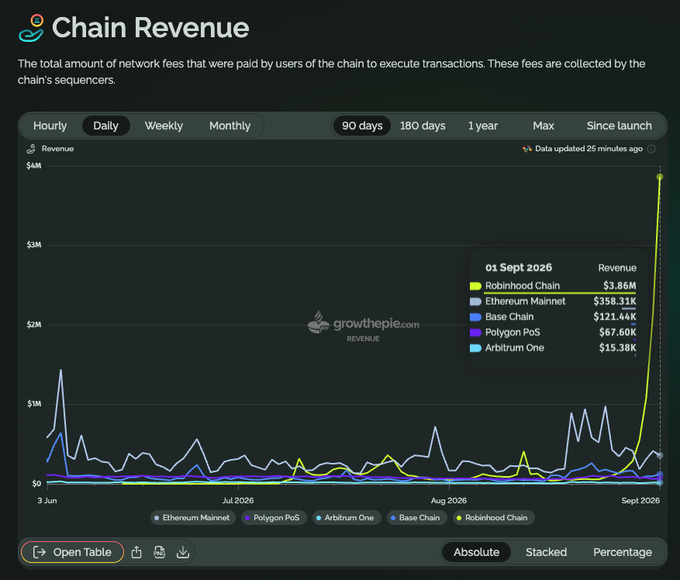Click the '$15.38K' Arbitrum One tooltip value

tap(618, 348)
